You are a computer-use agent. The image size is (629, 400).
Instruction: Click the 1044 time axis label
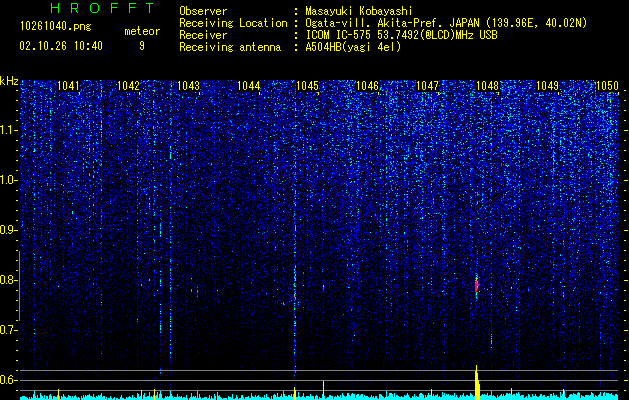click(x=248, y=86)
